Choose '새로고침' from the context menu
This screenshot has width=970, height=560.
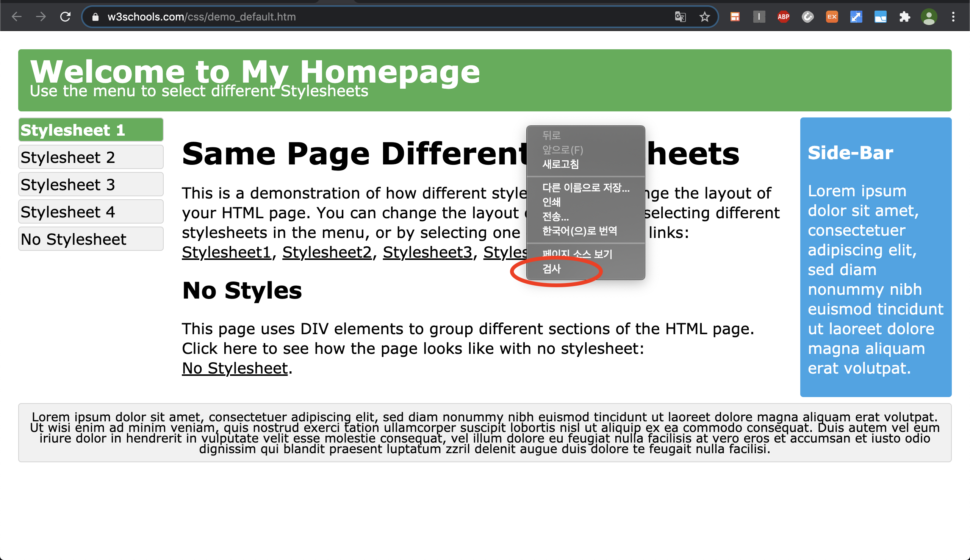[560, 164]
